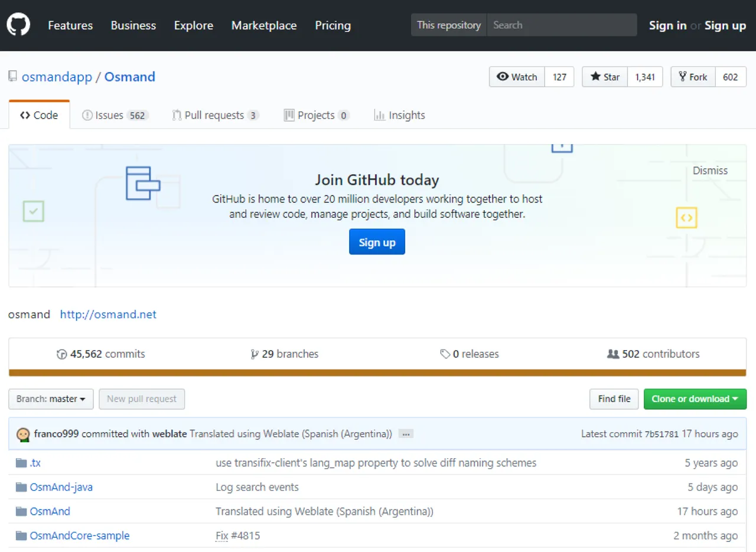Open the Projects tab
Image resolution: width=756 pixels, height=552 pixels.
click(x=317, y=115)
